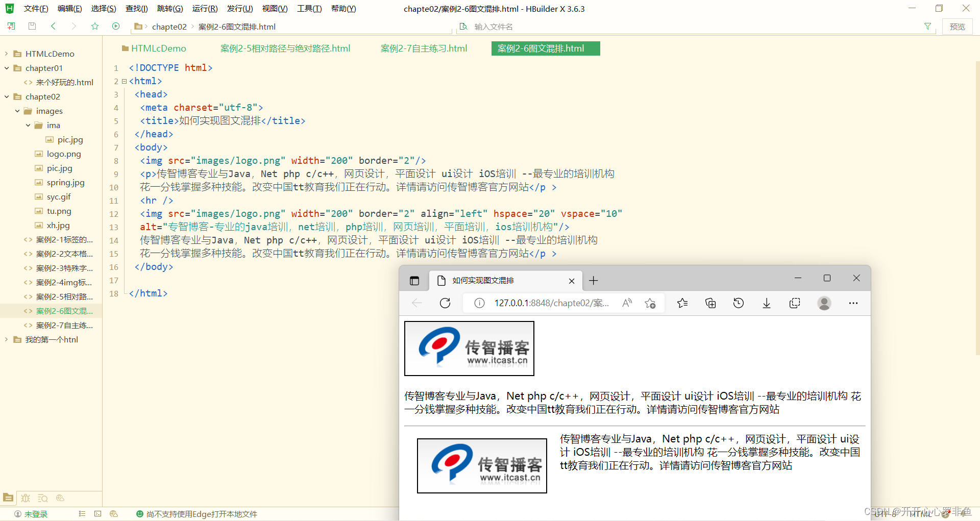This screenshot has height=521, width=980.
Task: Open the 工具(T) menu
Action: pyautogui.click(x=309, y=9)
